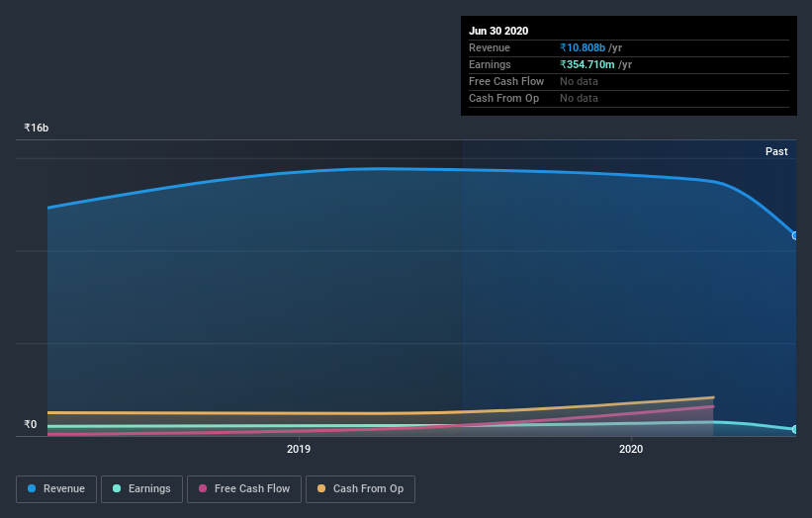Select the Revenue data point at Jun 2020
This screenshot has width=812, height=518.
(x=795, y=236)
